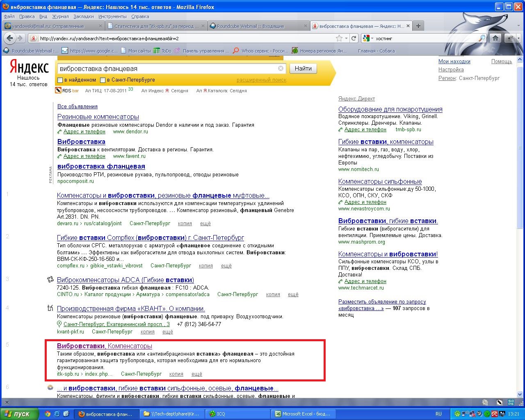The width and height of the screenshot is (525, 420).
Task: Open the Настройка link
Action: [451, 70]
